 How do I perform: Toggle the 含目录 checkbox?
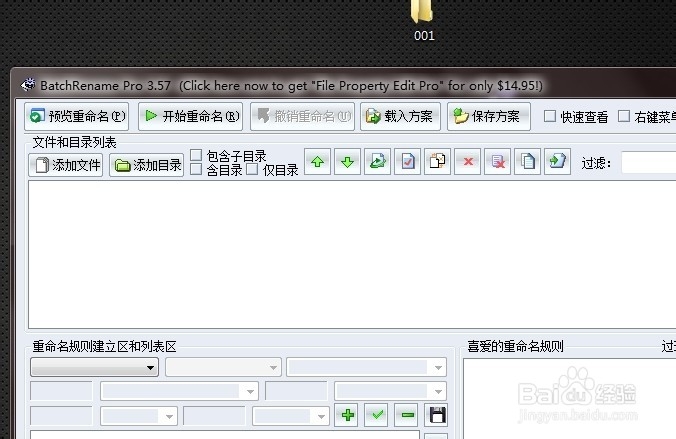click(x=196, y=169)
